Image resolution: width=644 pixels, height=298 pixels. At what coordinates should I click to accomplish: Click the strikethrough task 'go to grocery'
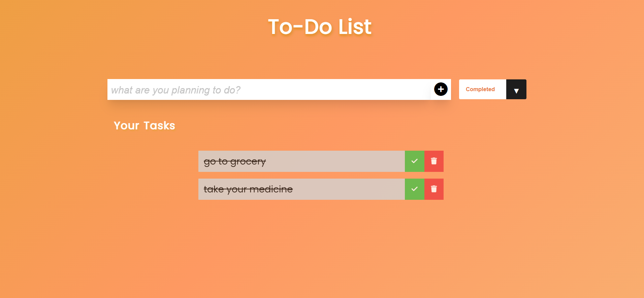235,161
